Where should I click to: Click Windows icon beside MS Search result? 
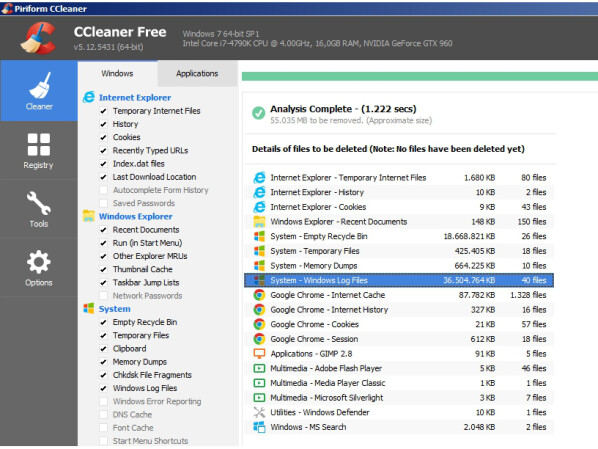pyautogui.click(x=259, y=427)
